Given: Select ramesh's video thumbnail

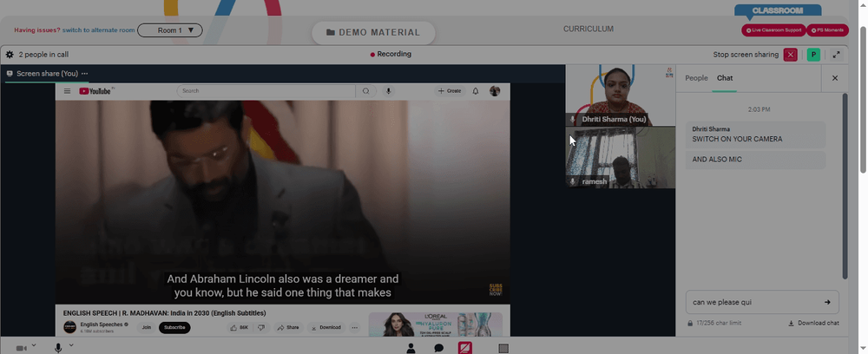Looking at the screenshot, I should pos(620,158).
